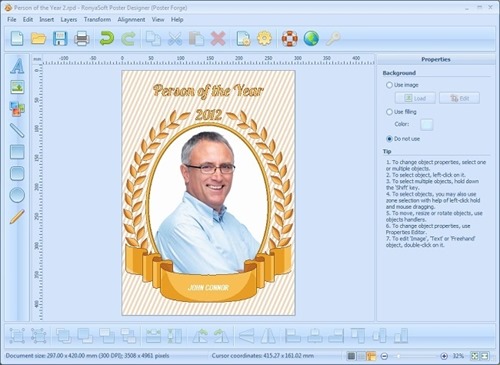Zoom in with the plus button
The height and width of the screenshot is (365, 500).
(444, 356)
